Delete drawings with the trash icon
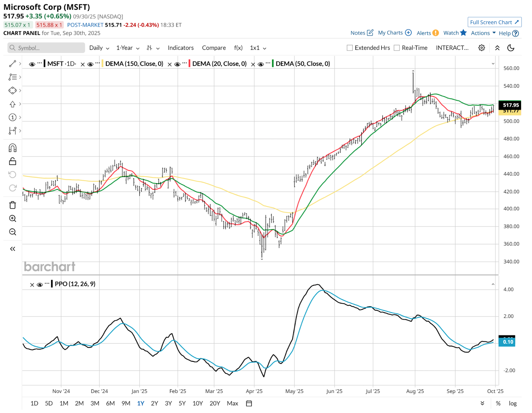Image resolution: width=532 pixels, height=413 pixels. [13, 205]
